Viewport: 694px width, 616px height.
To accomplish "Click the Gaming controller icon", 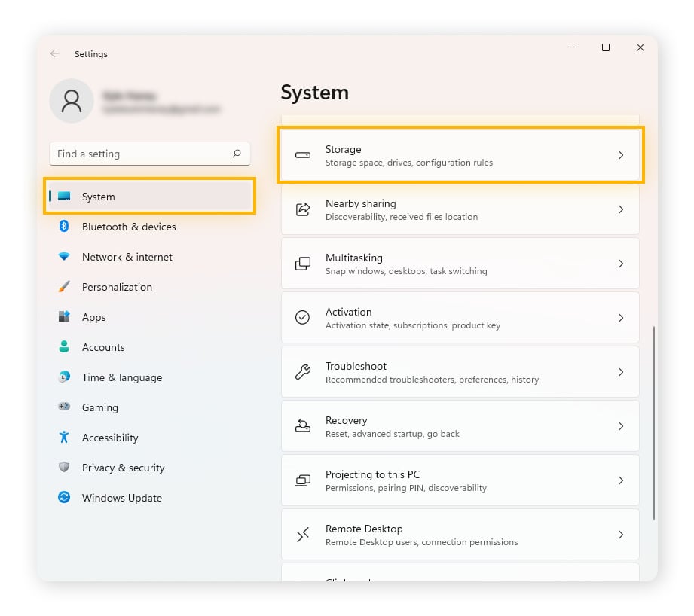I will click(x=65, y=407).
